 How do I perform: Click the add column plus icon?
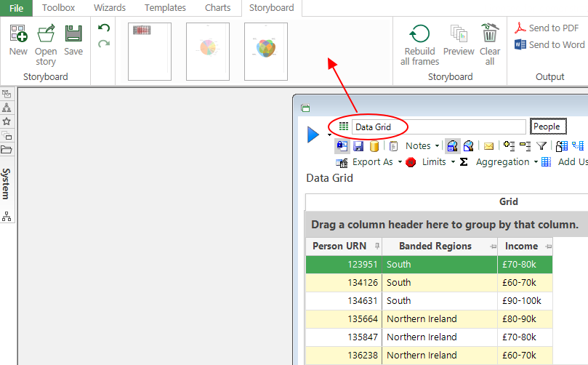pyautogui.click(x=509, y=146)
